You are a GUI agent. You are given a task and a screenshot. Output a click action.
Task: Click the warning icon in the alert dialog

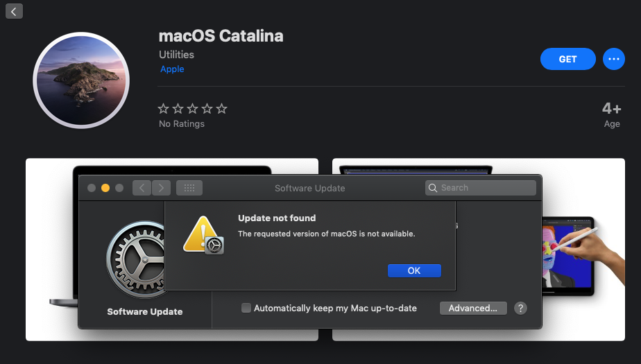coord(203,235)
